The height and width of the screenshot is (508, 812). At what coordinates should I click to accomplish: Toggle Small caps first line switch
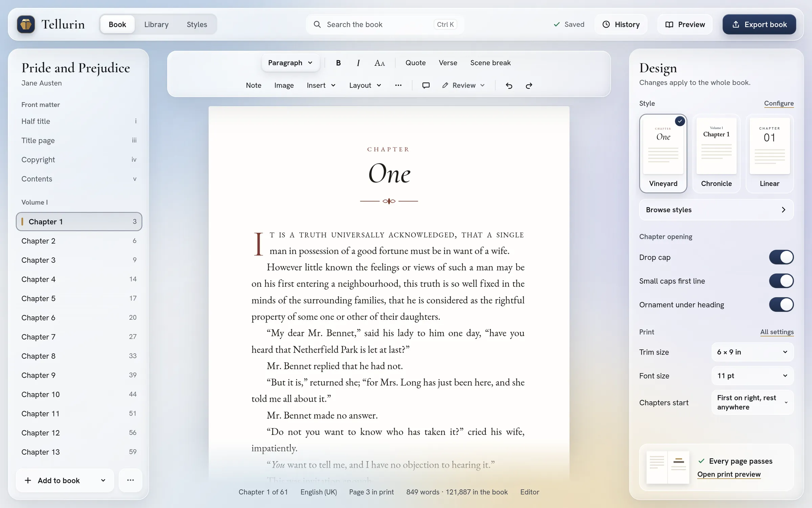781,281
